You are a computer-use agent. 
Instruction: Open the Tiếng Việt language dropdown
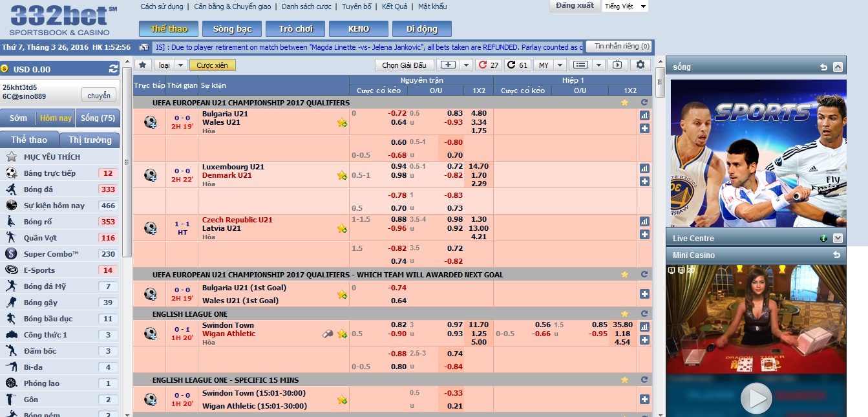point(625,6)
